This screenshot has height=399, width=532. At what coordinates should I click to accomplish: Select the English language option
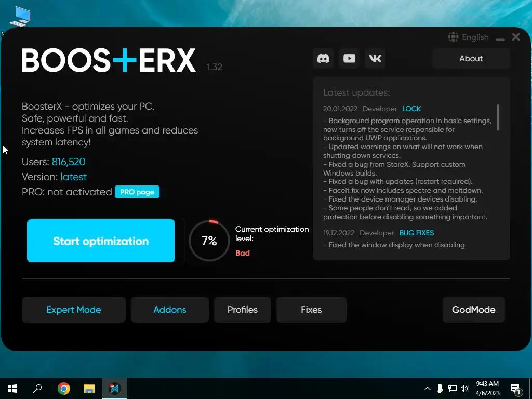pos(475,37)
